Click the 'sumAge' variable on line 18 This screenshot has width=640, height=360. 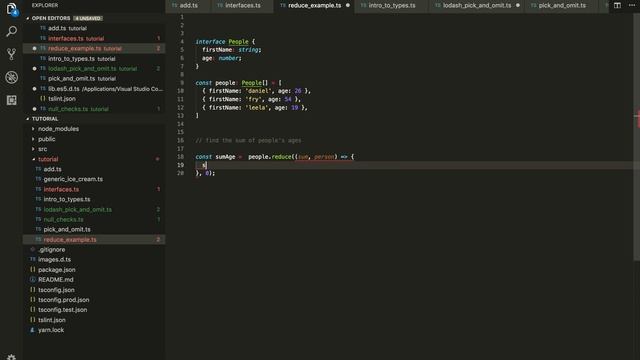pyautogui.click(x=225, y=157)
